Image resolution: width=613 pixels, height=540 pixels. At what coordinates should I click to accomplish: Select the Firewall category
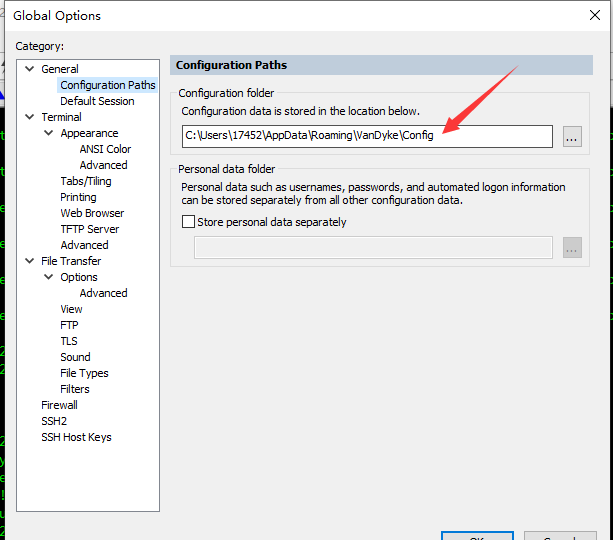(59, 405)
